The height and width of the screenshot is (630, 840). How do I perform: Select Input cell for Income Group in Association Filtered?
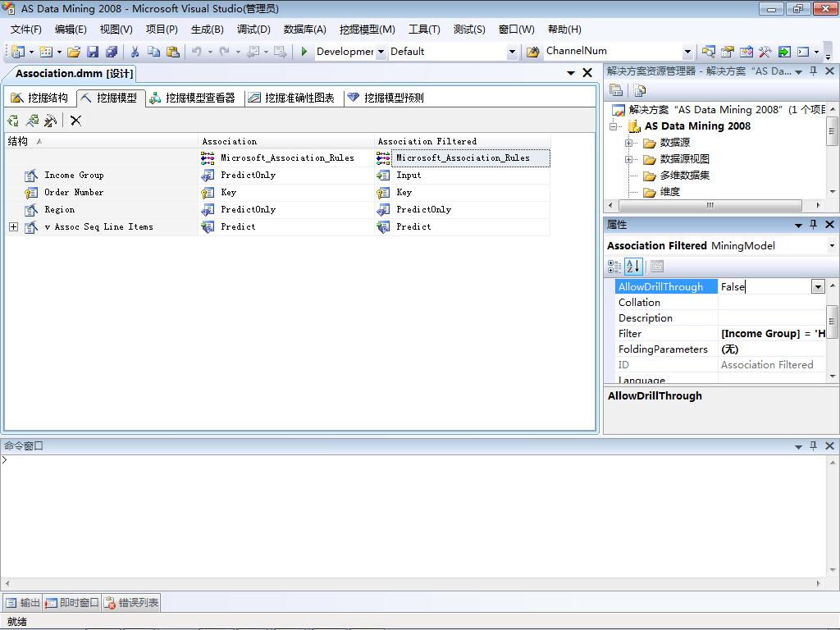tap(463, 176)
